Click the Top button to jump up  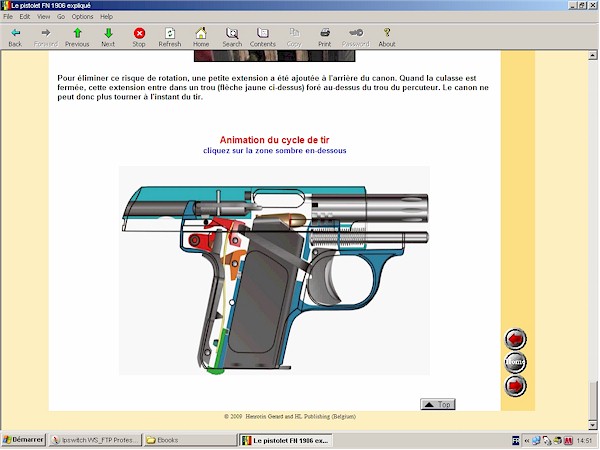(x=438, y=404)
